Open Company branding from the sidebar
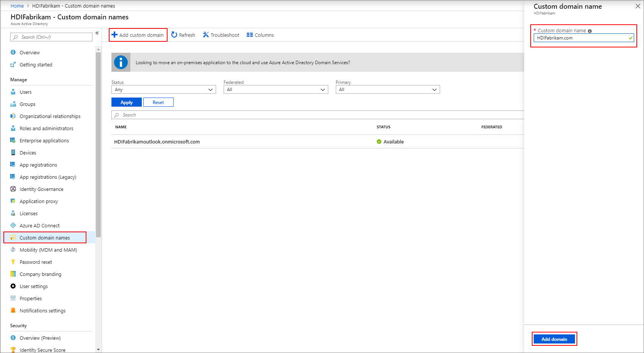Screen dimensions: 644x353 click(40, 274)
